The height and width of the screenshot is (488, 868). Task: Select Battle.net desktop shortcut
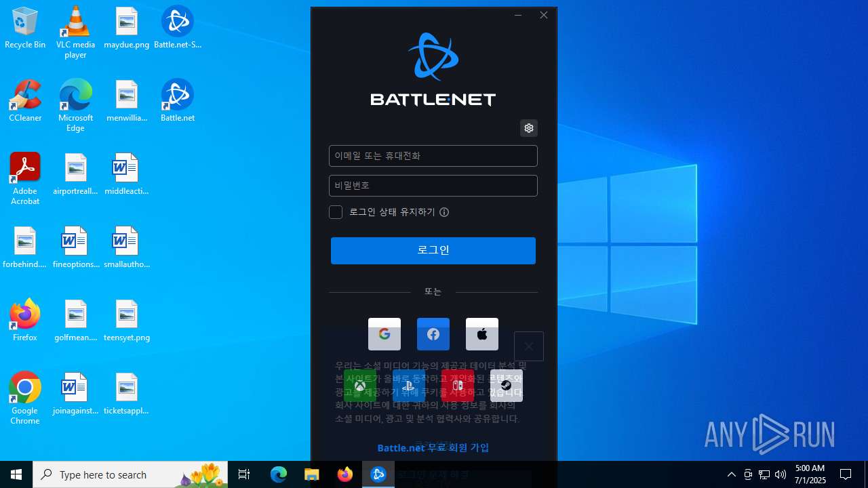178,101
